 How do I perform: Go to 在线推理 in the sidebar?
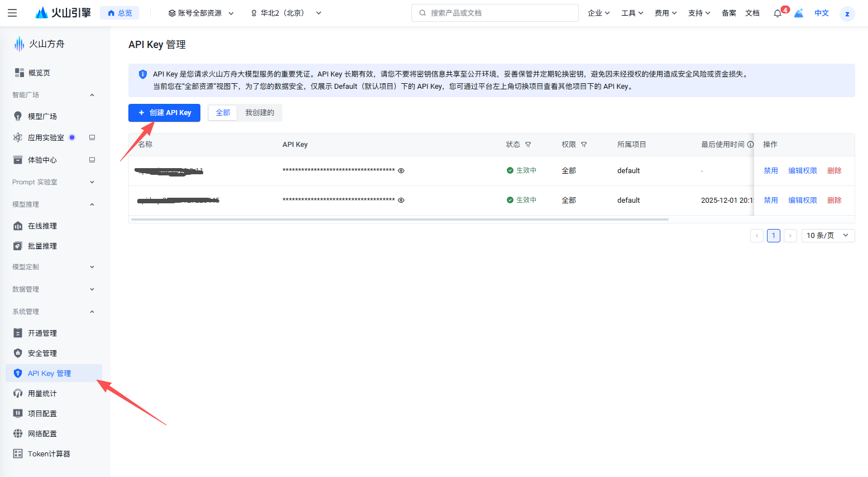click(x=42, y=226)
